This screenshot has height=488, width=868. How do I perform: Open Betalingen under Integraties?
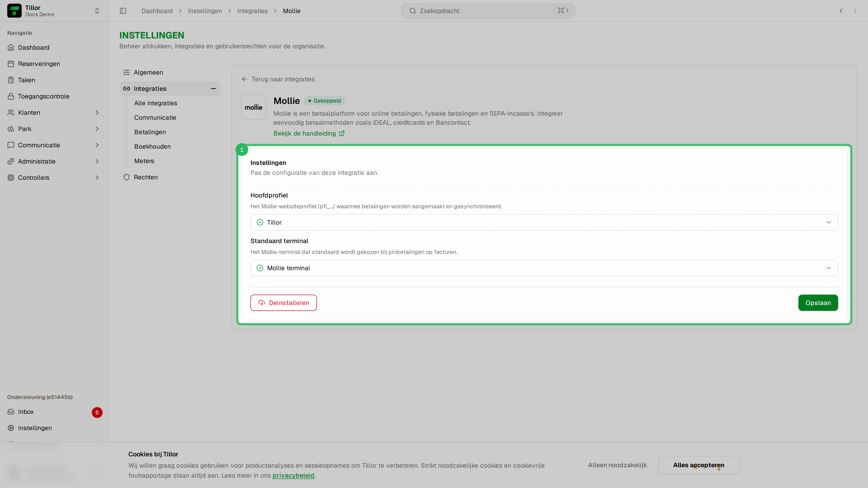point(150,132)
